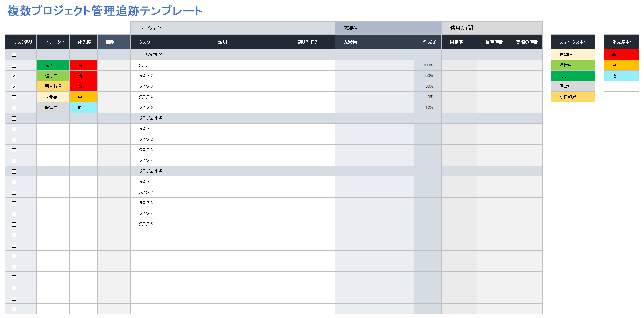644x318 pixels.
Task: Select the 0% completion cell
Action: coord(428,97)
